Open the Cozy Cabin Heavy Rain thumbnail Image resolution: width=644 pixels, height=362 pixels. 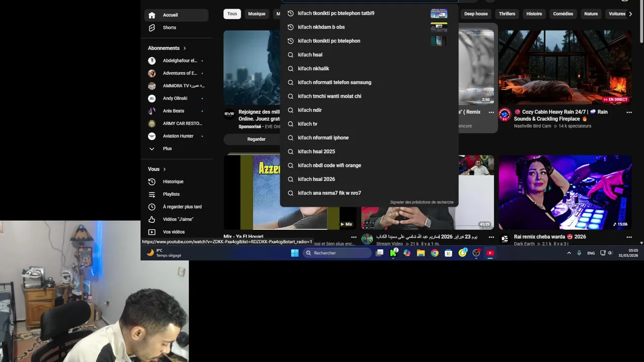click(565, 67)
